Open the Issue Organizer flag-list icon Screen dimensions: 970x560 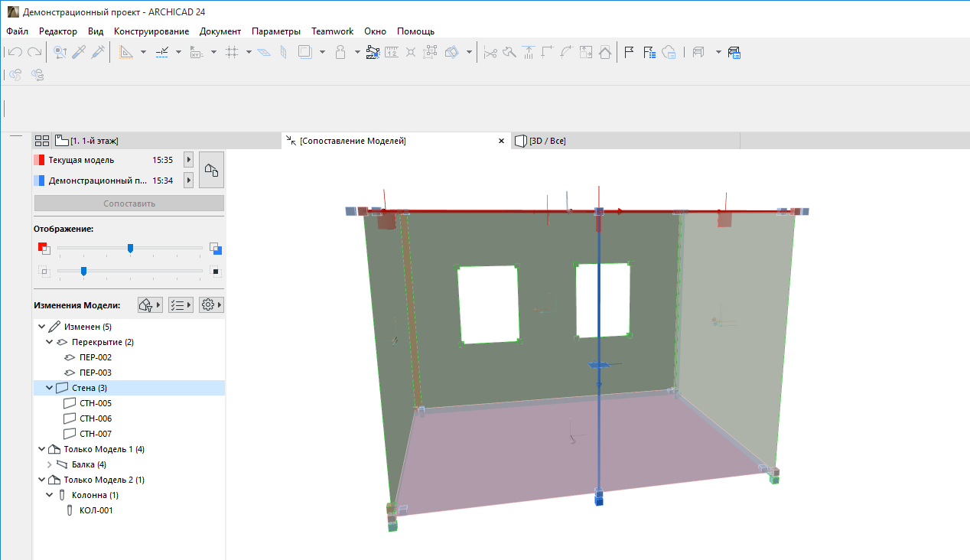coord(649,52)
